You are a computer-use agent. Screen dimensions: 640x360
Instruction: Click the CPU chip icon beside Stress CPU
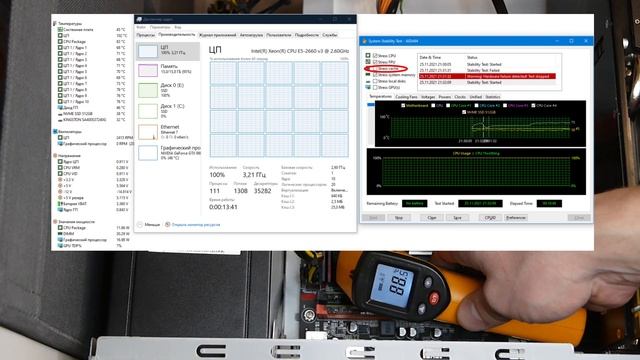(x=368, y=55)
